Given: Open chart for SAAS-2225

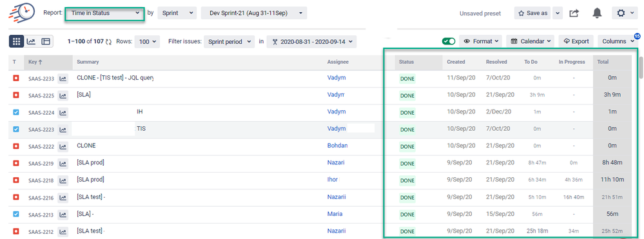Looking at the screenshot, I should pyautogui.click(x=63, y=96).
